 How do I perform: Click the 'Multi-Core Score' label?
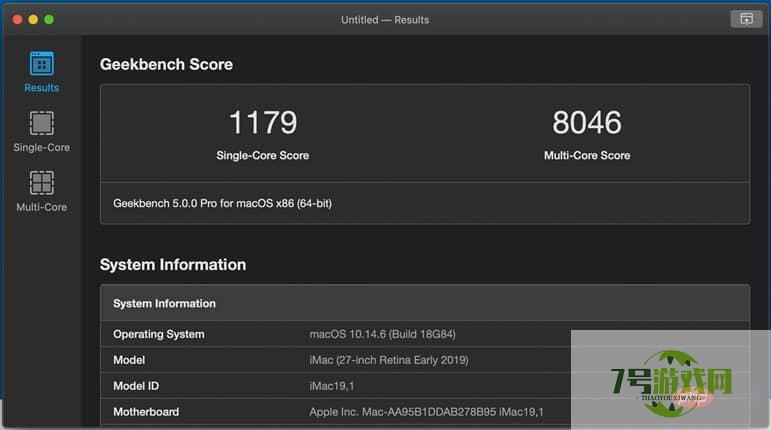(x=587, y=155)
